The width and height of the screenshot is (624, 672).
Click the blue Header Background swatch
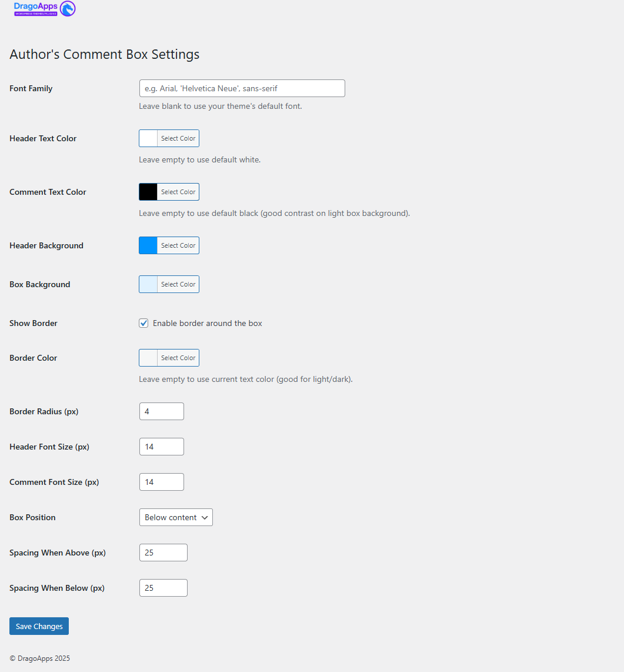click(x=148, y=245)
